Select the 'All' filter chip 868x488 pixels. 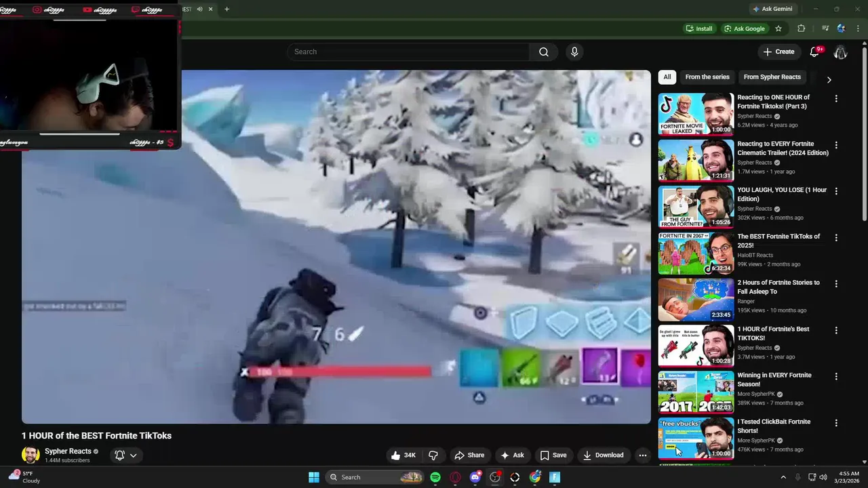(x=667, y=77)
